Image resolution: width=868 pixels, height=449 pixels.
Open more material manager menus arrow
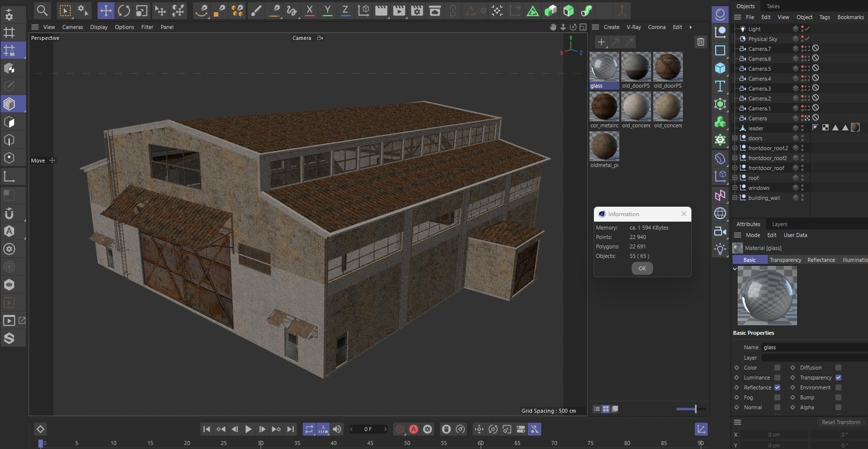coord(690,27)
